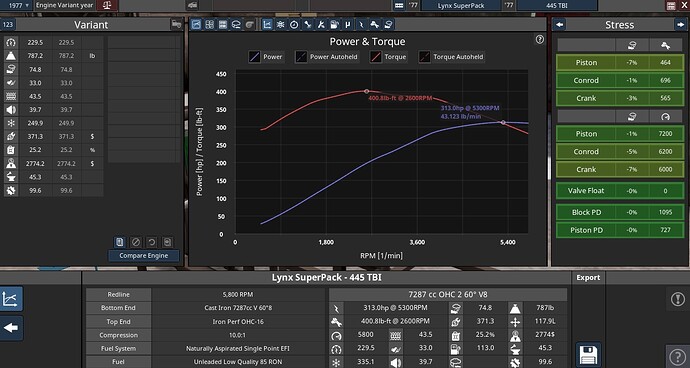Select the compass-shaped graph icon
This screenshot has height=368, width=690.
click(321, 25)
